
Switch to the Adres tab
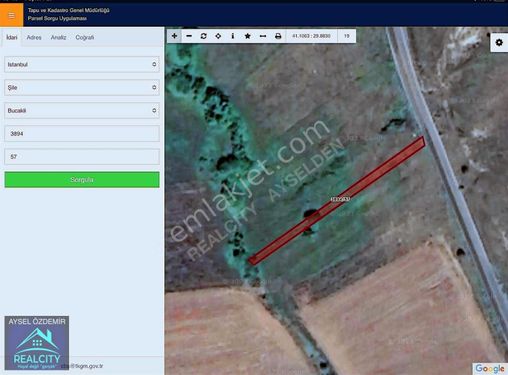[34, 37]
